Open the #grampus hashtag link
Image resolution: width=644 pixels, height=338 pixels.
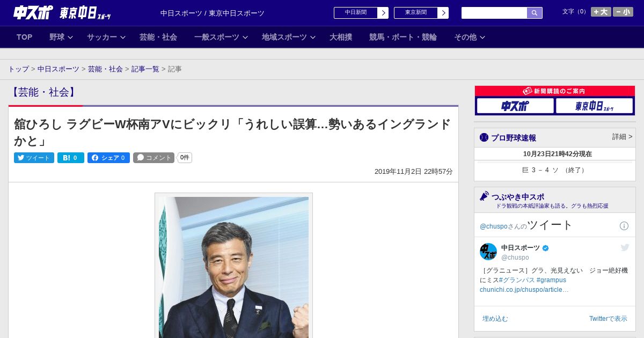click(x=551, y=280)
